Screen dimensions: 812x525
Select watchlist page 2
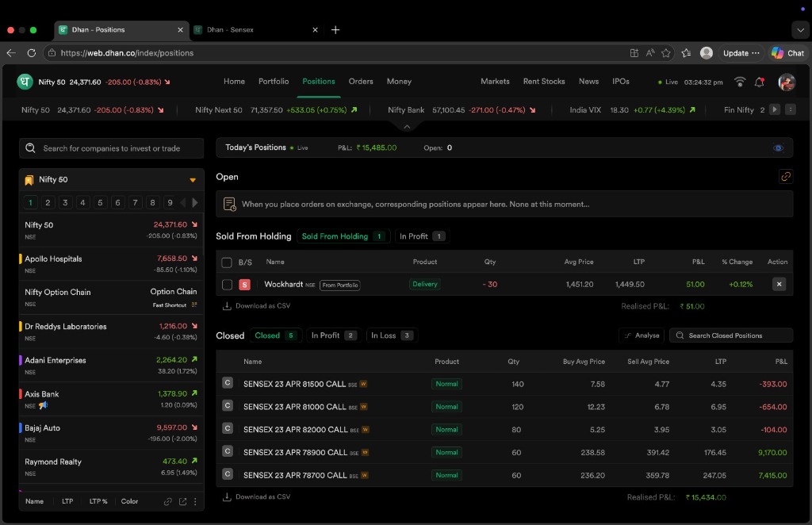(48, 202)
